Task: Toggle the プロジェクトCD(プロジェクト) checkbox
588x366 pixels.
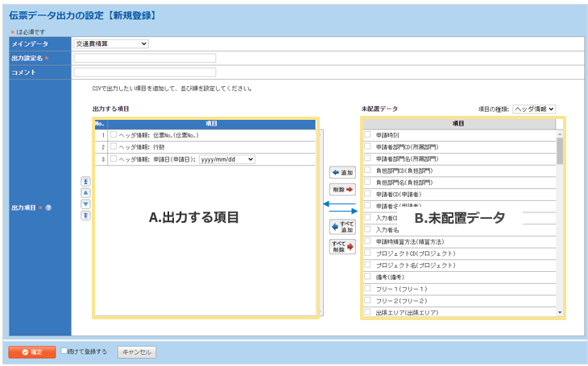Action: [368, 253]
